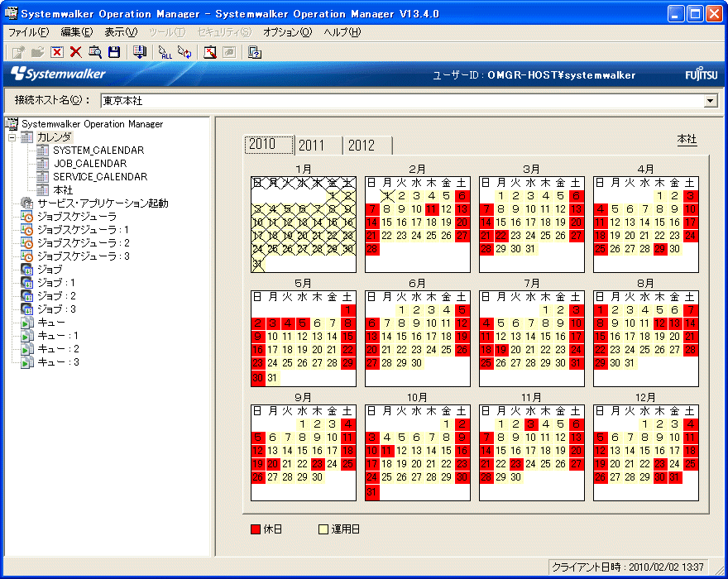The image size is (728, 579).
Task: Collapse the カレンダ tree node
Action: [12, 137]
